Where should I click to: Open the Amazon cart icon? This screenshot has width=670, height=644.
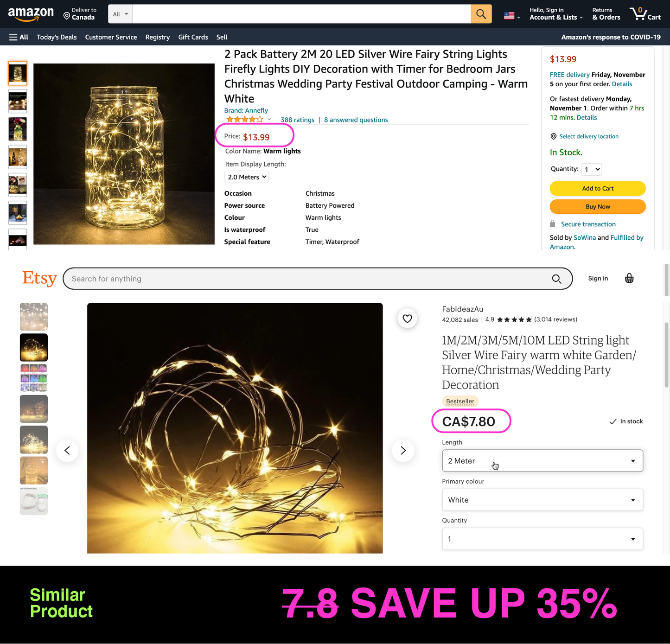click(x=645, y=14)
